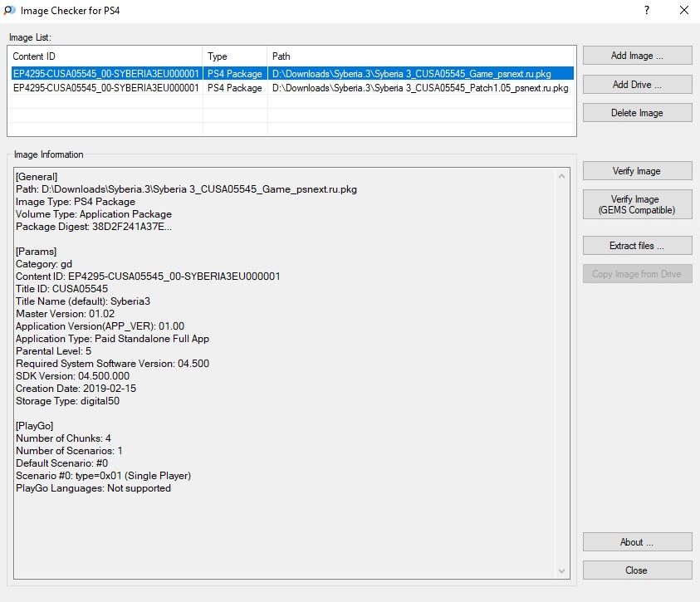Select the Syberia 3 Game_psnext.ru.pkg row

(x=292, y=74)
